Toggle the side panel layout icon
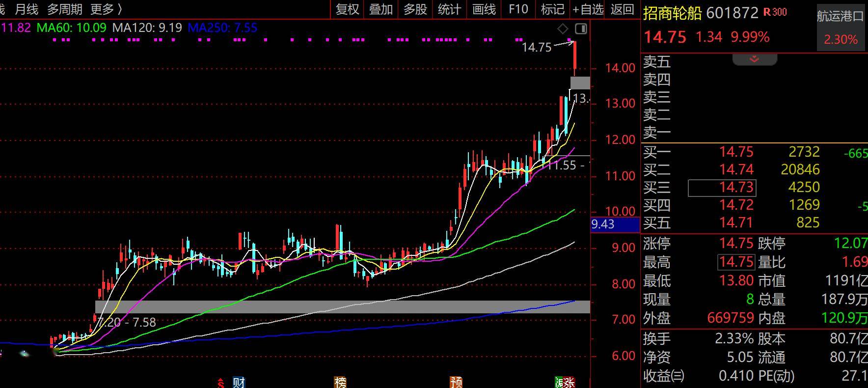The image size is (868, 388). click(x=581, y=29)
